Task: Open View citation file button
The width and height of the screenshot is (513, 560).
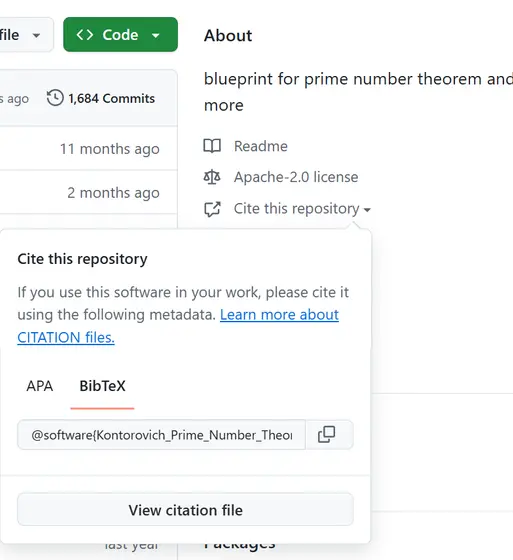Action: point(185,510)
